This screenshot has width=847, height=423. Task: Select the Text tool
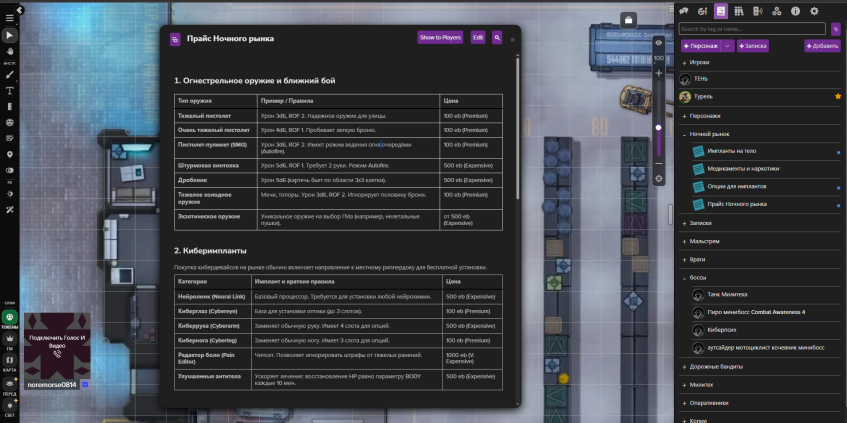pyautogui.click(x=9, y=91)
